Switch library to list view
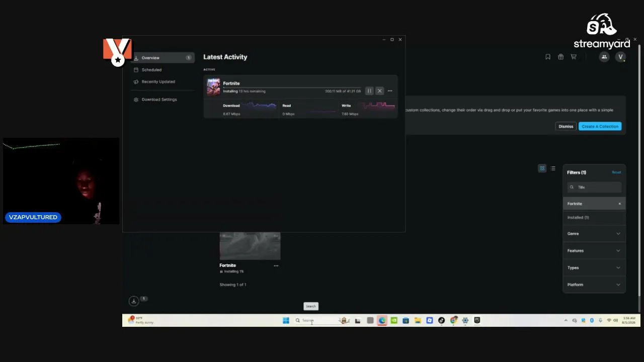The width and height of the screenshot is (644, 362). [553, 168]
